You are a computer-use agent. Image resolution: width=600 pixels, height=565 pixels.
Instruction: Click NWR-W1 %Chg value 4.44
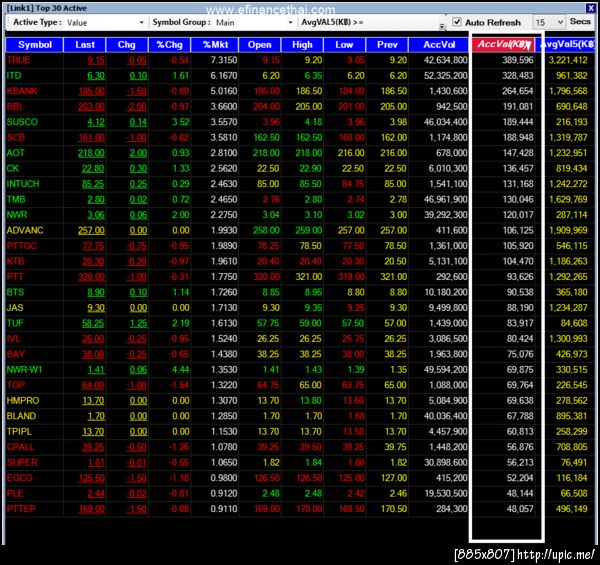point(181,370)
